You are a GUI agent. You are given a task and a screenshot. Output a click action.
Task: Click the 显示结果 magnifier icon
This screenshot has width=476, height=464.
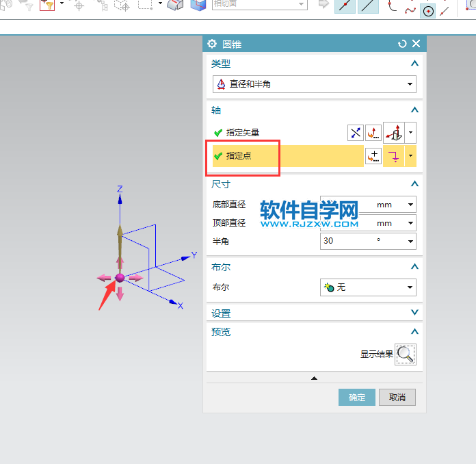406,355
